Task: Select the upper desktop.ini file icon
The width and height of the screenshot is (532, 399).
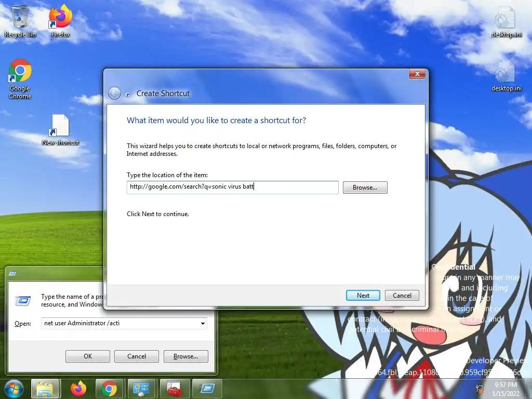Action: point(506,22)
